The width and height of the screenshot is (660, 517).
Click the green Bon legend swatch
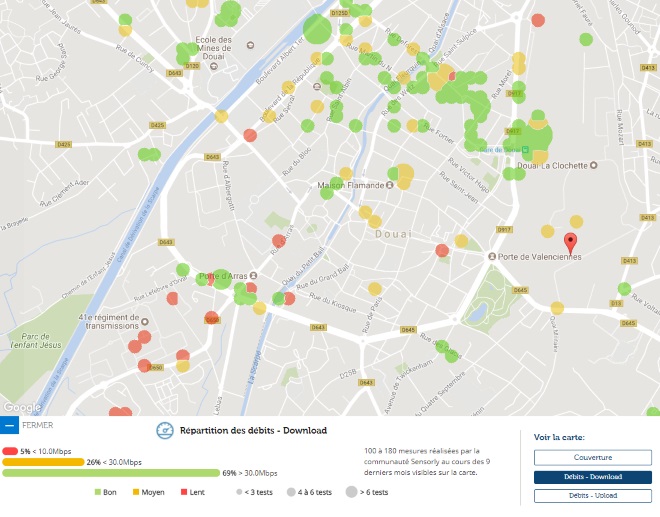pos(98,492)
